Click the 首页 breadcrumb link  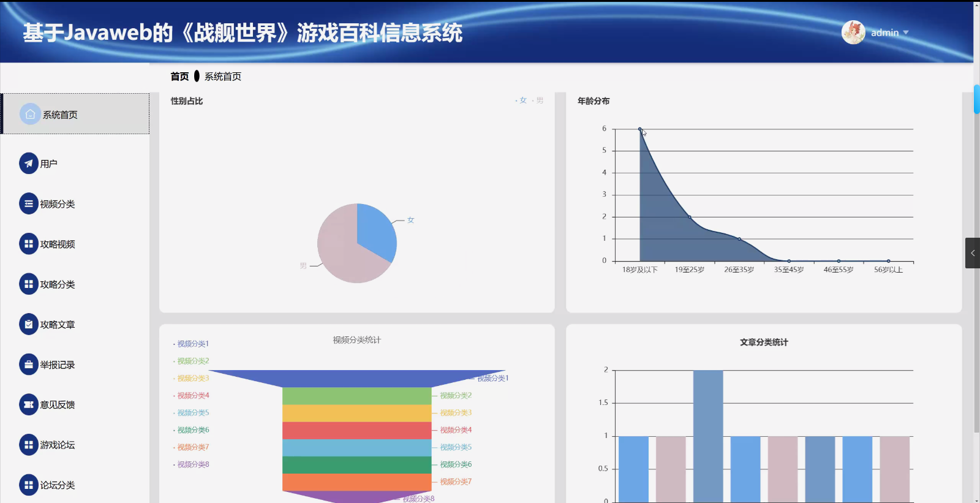pyautogui.click(x=179, y=77)
